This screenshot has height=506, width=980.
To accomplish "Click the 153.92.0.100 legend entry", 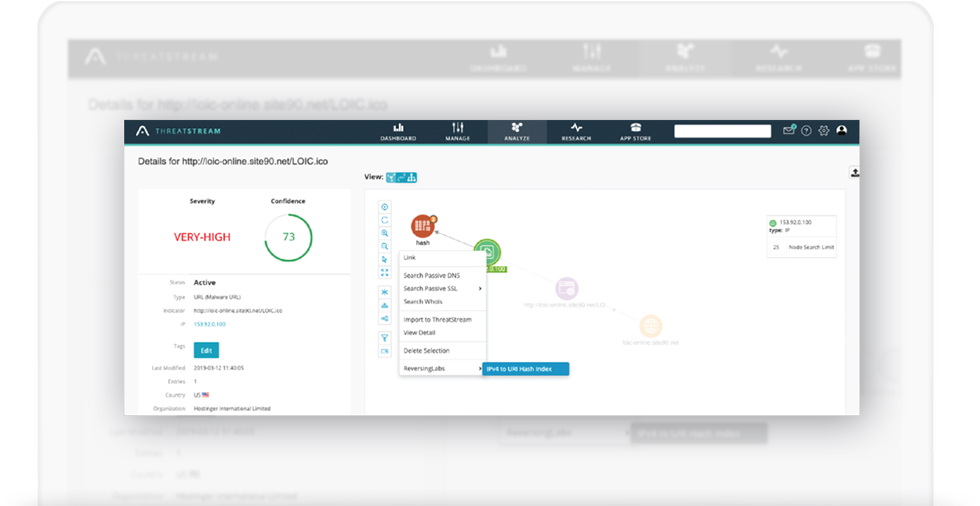I will pyautogui.click(x=794, y=223).
